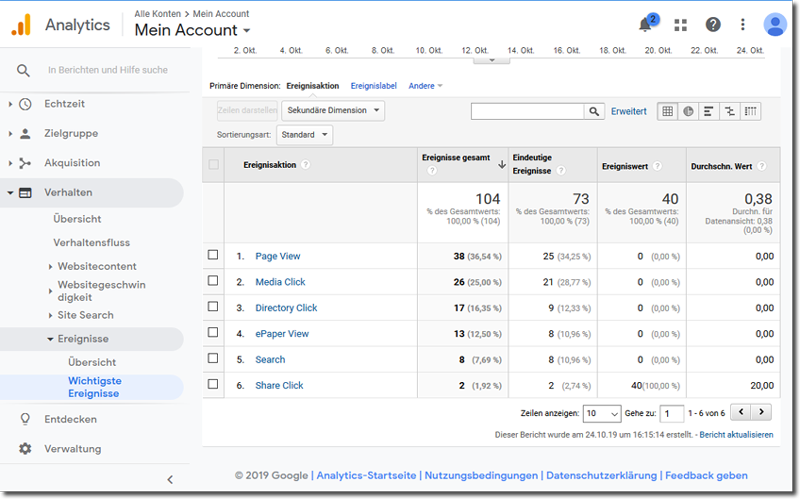Check the Share Click row checkbox

click(x=213, y=384)
